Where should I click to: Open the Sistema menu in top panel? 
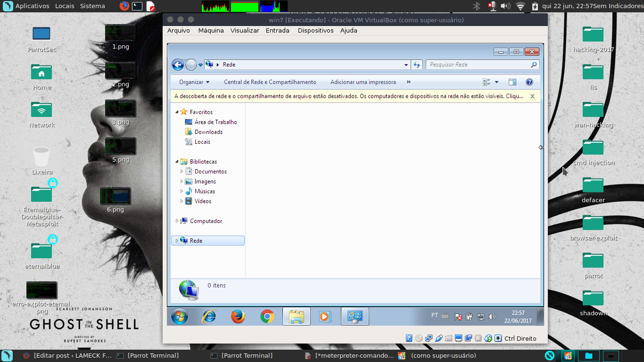93,6
